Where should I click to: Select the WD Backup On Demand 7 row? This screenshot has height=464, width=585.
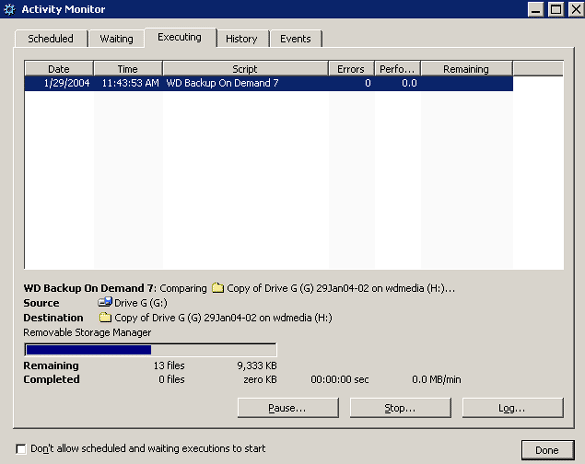point(269,83)
